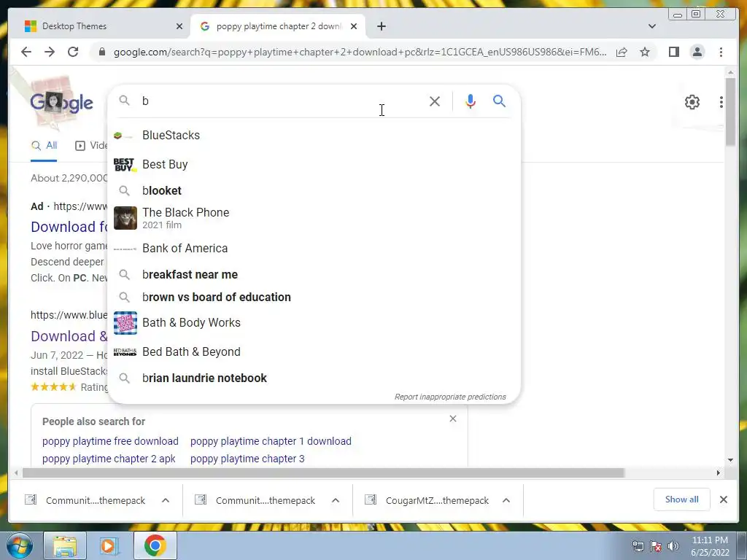Open Google apps three-dot menu
747x560 pixels.
[721, 102]
